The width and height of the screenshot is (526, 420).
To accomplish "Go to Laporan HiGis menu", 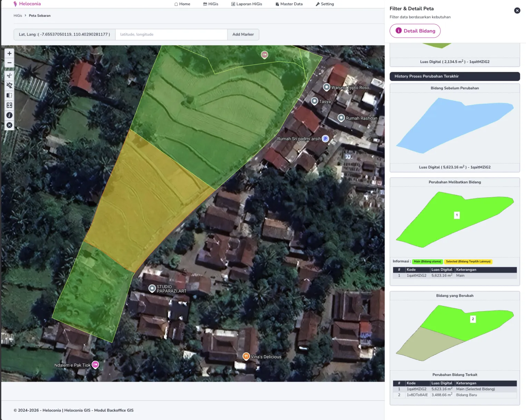I will coord(246,4).
